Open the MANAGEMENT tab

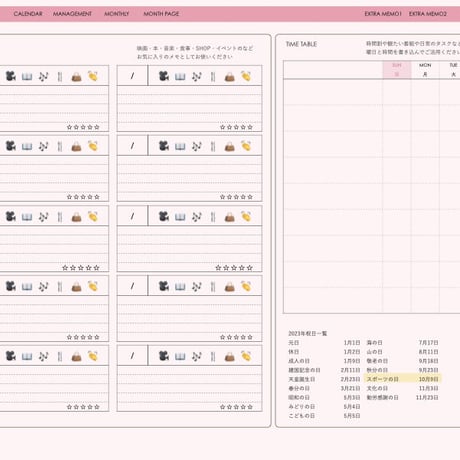coord(72,14)
